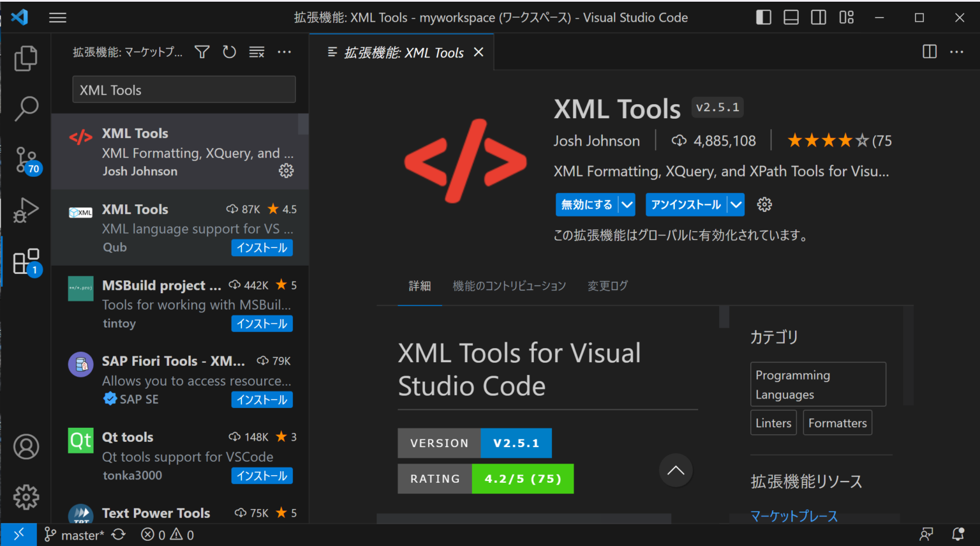980x546 pixels.
Task: Install the XML Tools extension by Qub
Action: 262,248
